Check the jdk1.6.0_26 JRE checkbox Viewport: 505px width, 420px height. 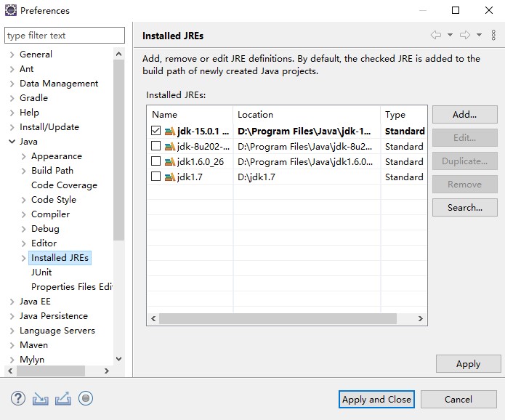click(x=156, y=161)
